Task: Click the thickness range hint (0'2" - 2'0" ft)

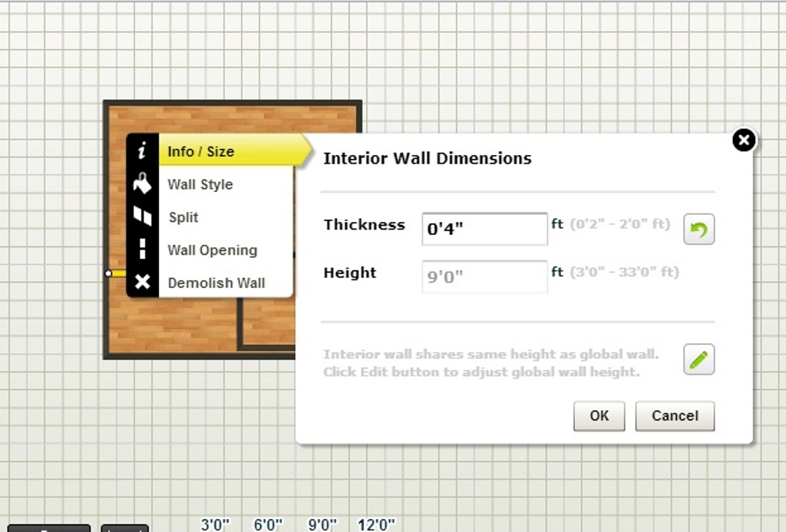Action: pyautogui.click(x=620, y=223)
